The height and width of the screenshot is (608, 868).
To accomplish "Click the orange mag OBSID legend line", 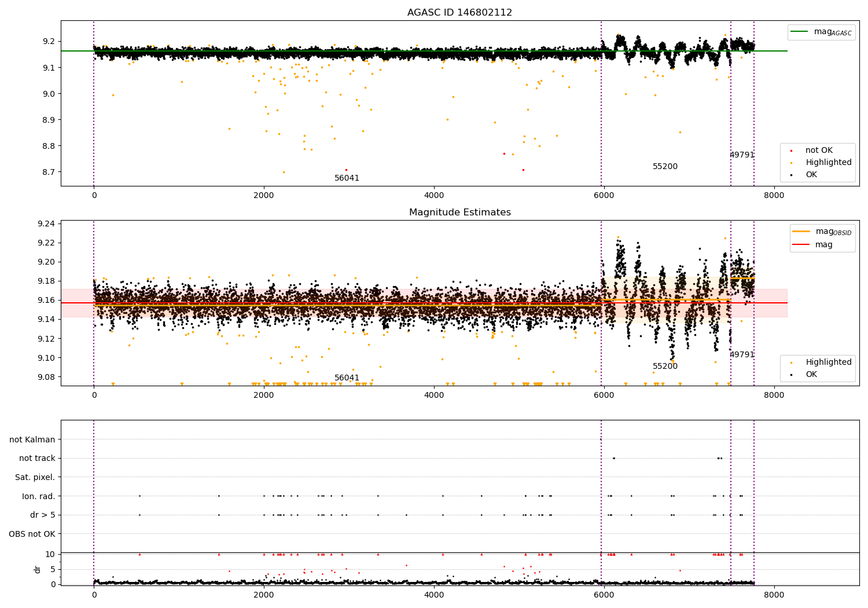I will (801, 231).
